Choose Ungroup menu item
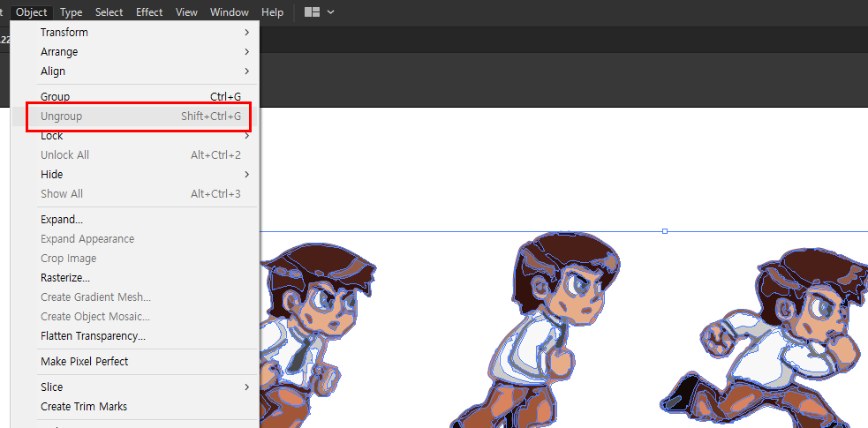The height and width of the screenshot is (428, 868). [x=134, y=116]
